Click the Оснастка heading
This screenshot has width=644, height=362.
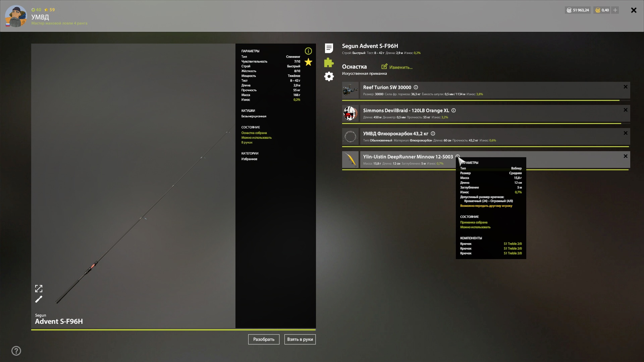(x=354, y=67)
